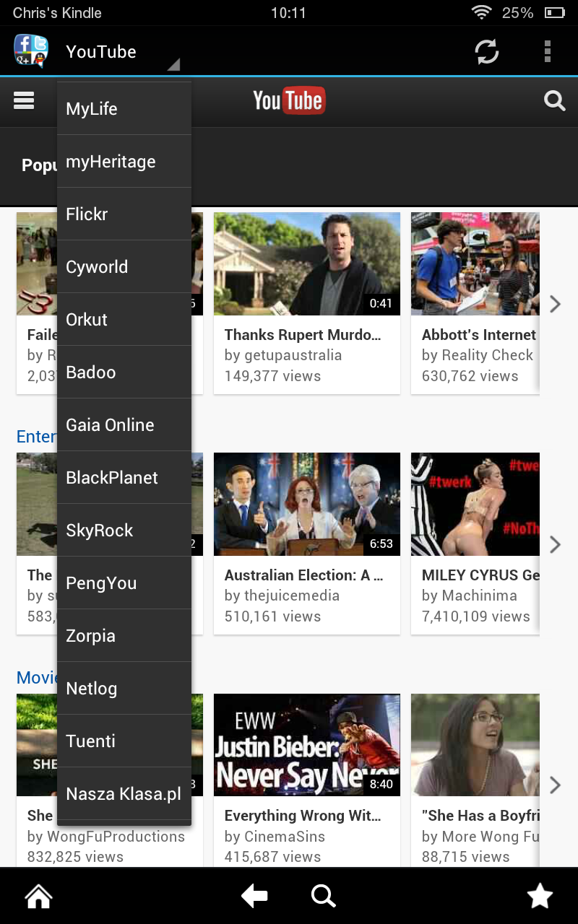Open the 'Thanks Rupert Murdo…' video title

coord(303,334)
